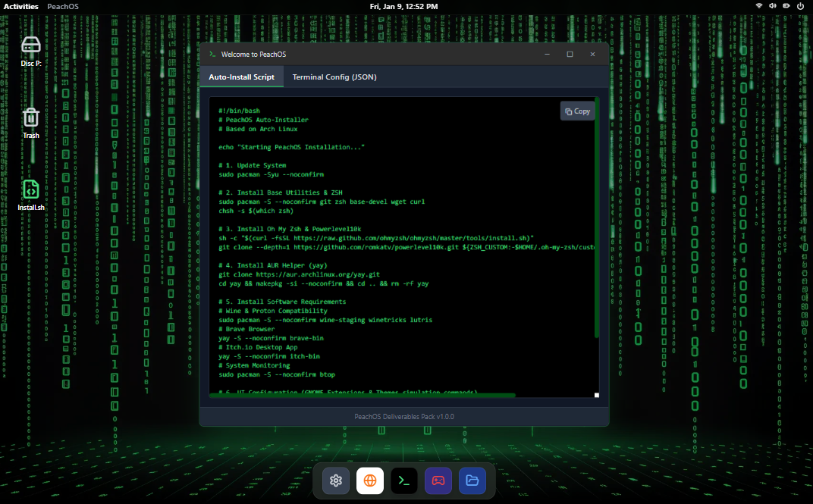Open the PeachOS top bar menu
This screenshot has width=813, height=504.
pos(63,6)
